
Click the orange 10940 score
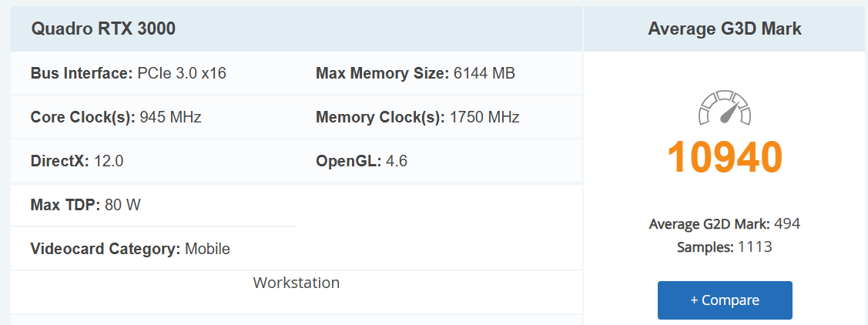coord(725,158)
